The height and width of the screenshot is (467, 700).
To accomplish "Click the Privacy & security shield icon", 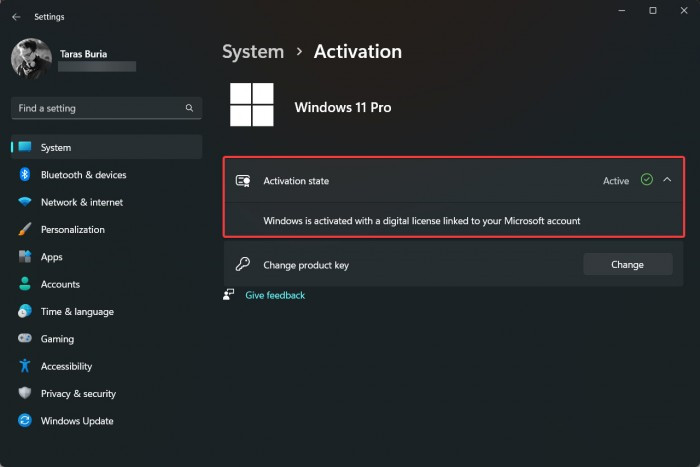I will (x=25, y=394).
